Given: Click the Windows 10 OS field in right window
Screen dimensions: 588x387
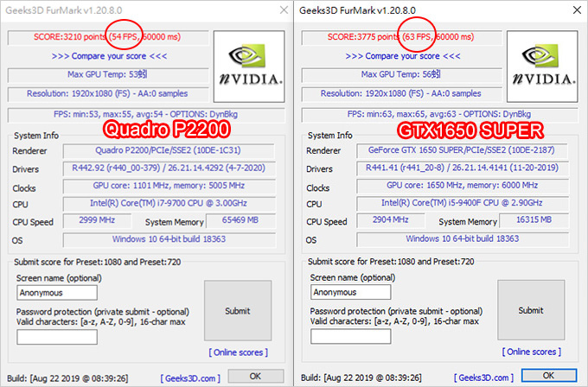Looking at the screenshot, I should (462, 239).
